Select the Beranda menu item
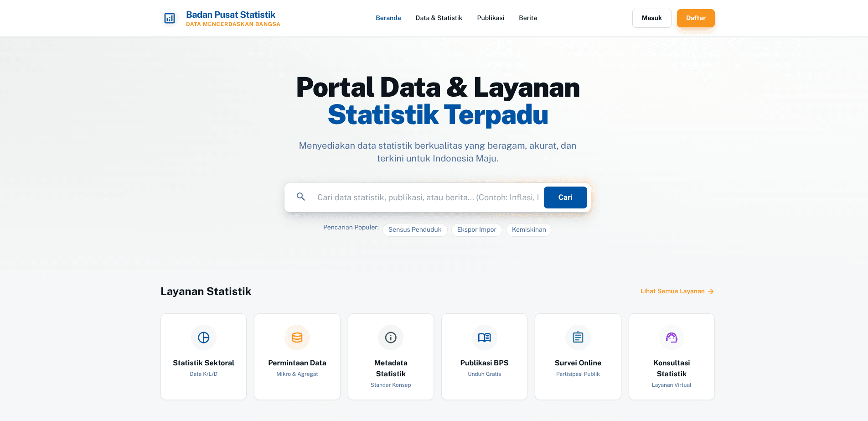 388,18
